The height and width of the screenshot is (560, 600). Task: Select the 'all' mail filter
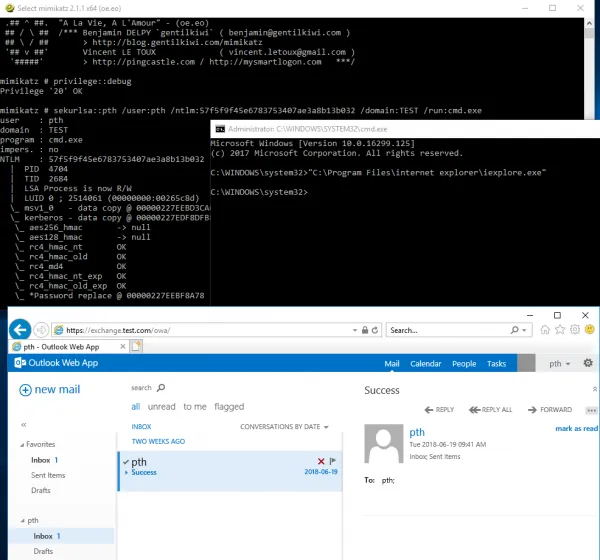(x=135, y=407)
